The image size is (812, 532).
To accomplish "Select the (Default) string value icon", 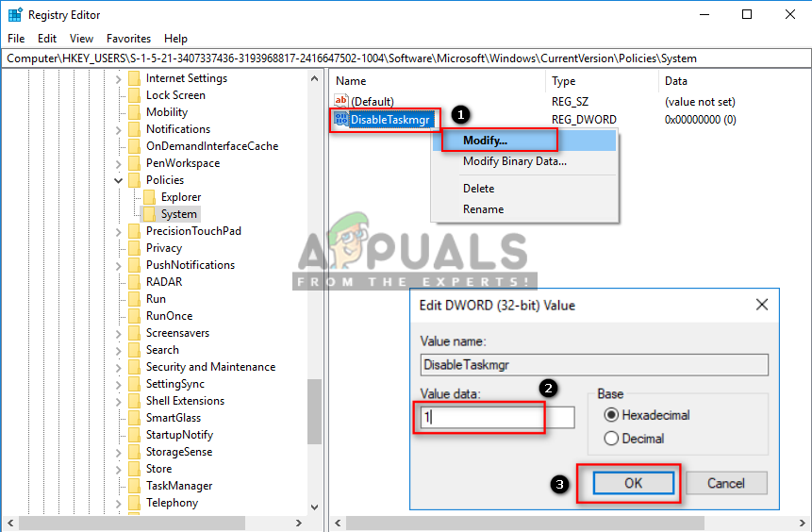I will (x=341, y=101).
